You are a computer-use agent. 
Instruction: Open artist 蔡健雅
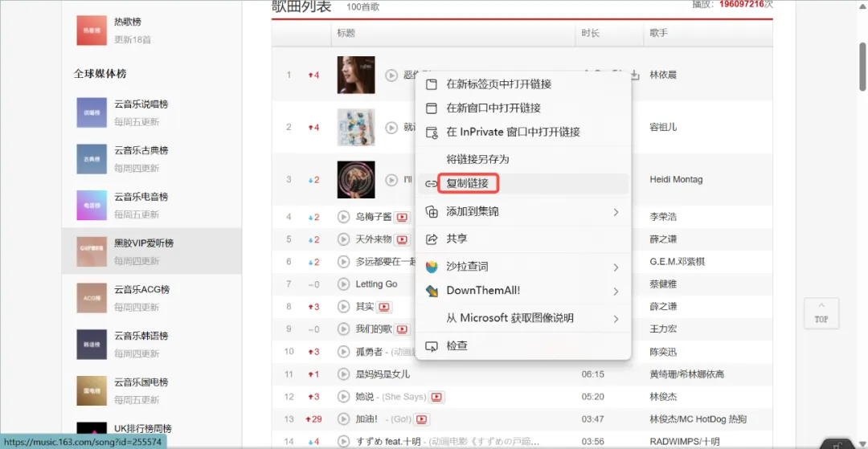pyautogui.click(x=663, y=284)
